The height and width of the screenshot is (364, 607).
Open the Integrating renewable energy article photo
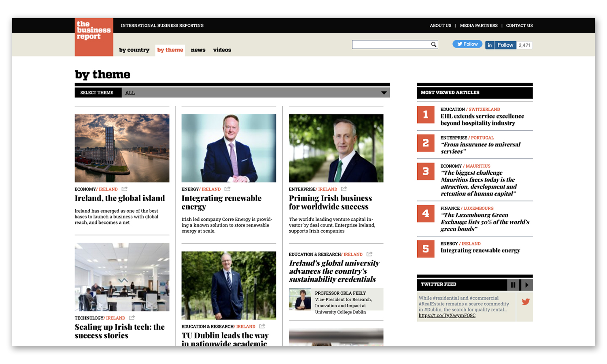[229, 148]
